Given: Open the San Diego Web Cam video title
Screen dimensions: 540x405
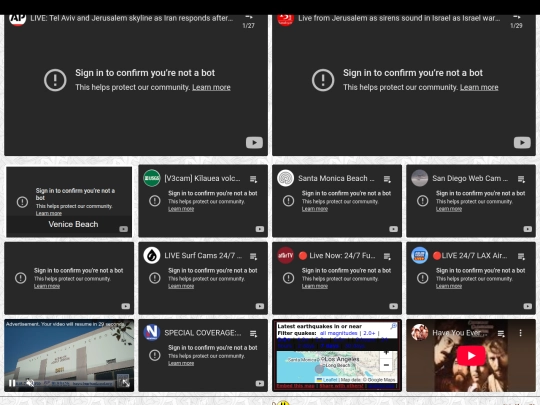Looking at the screenshot, I should 470,178.
